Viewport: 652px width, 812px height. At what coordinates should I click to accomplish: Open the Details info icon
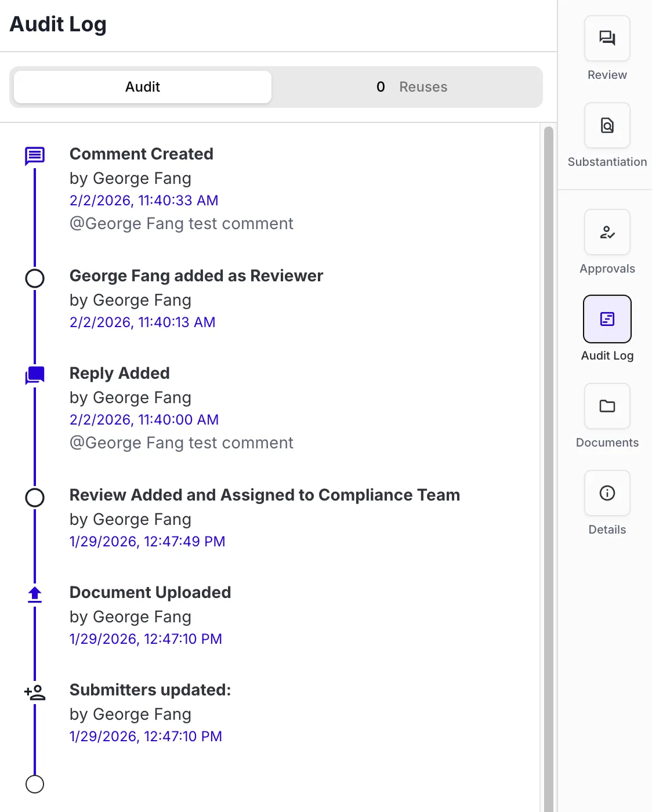[x=607, y=493]
